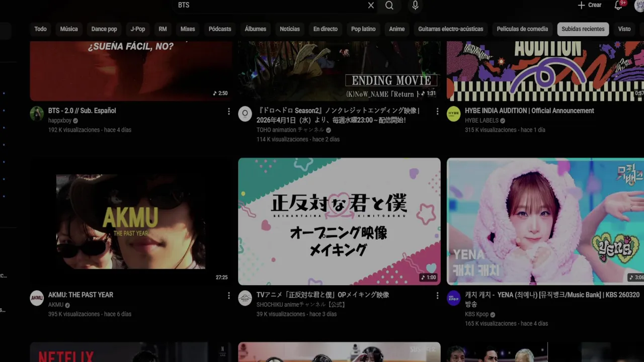Open the happxboy channel avatar

tap(37, 114)
